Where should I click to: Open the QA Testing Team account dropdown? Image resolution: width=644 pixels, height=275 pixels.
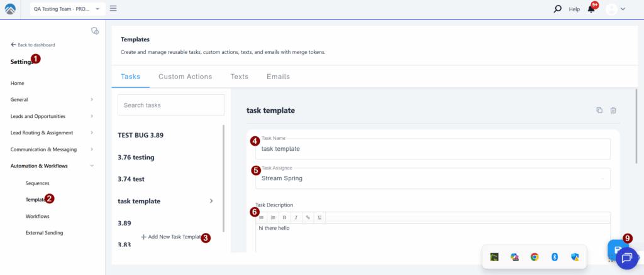point(65,9)
